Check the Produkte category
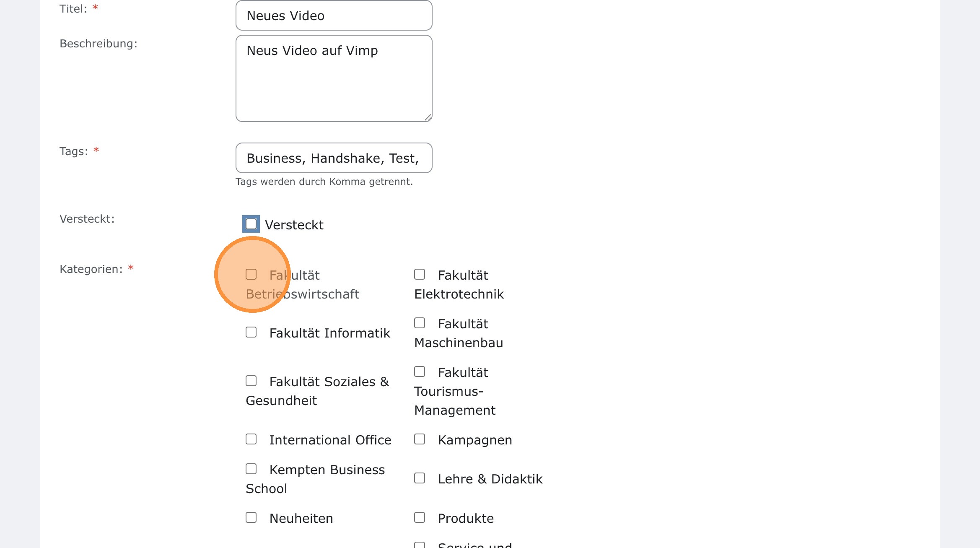980x548 pixels. point(420,517)
